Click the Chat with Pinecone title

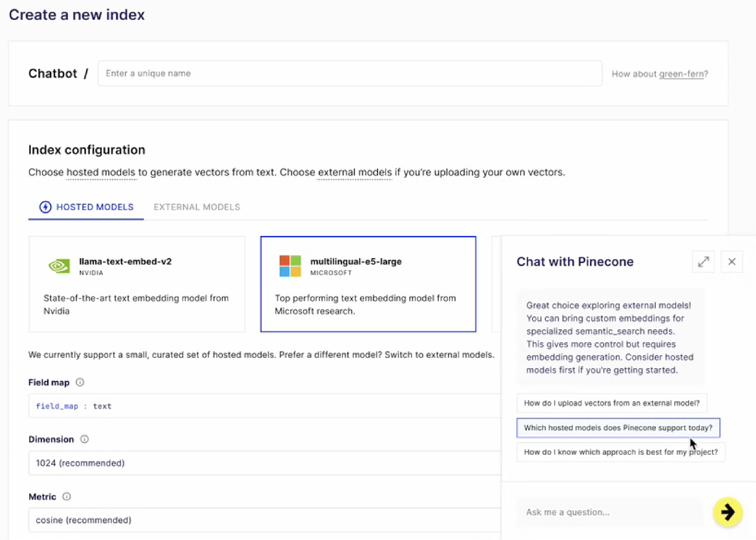(575, 262)
